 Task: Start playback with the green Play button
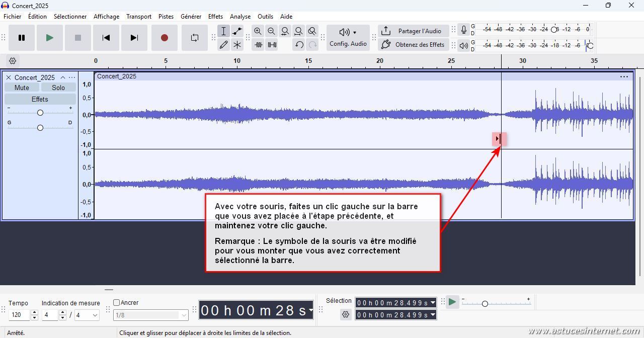click(49, 38)
